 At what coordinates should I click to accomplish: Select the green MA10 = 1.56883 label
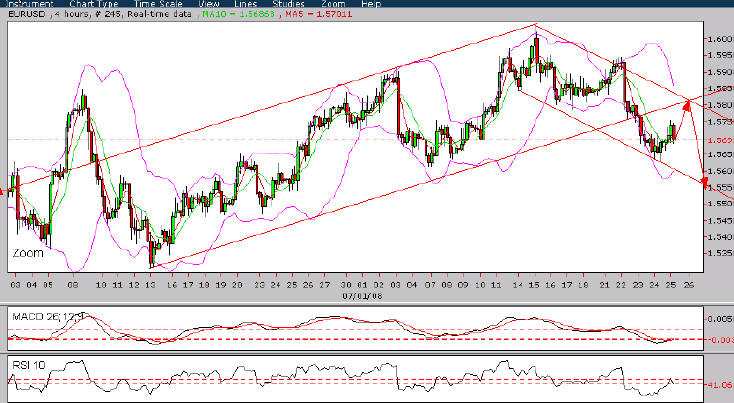tap(237, 14)
